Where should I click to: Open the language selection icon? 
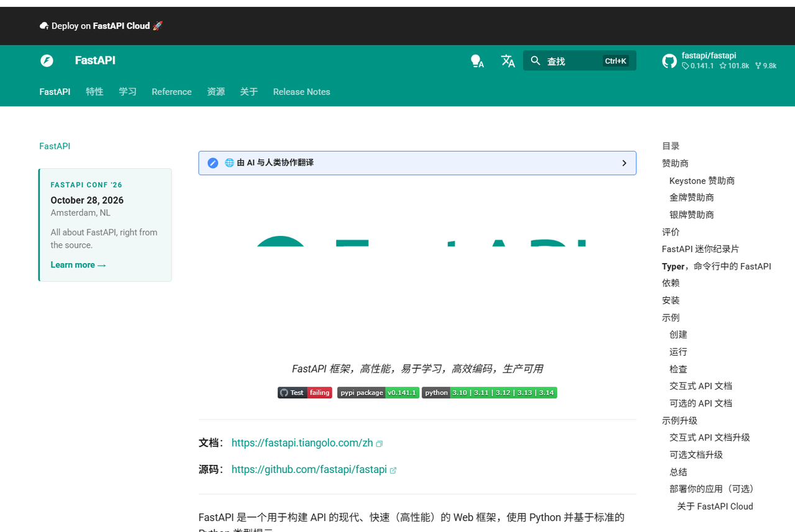508,61
